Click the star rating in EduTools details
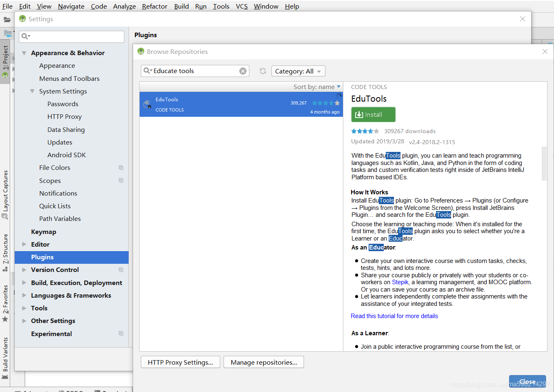Viewport: 554px width, 392px height. point(365,131)
